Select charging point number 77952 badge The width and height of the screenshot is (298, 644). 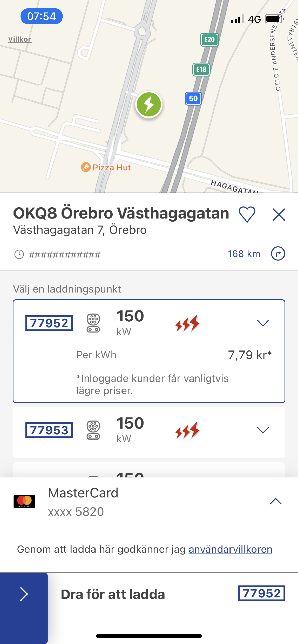tap(49, 323)
